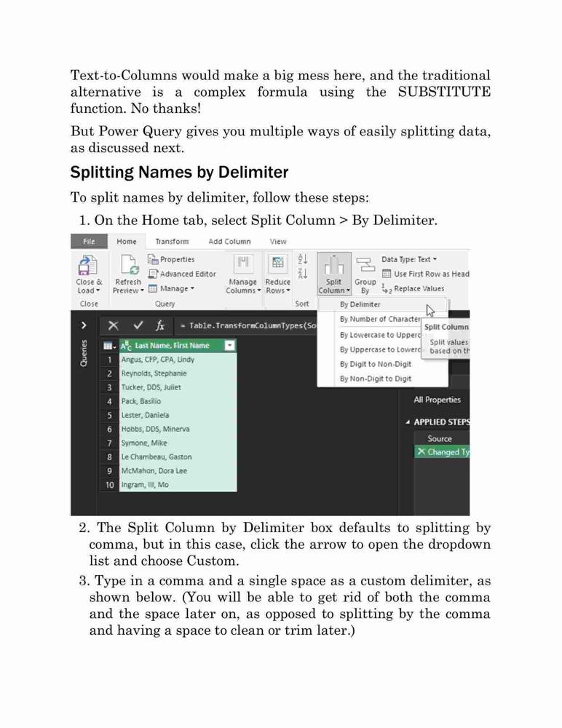The width and height of the screenshot is (562, 728).
Task: Cancel the formula with the X icon
Action: [x=114, y=325]
